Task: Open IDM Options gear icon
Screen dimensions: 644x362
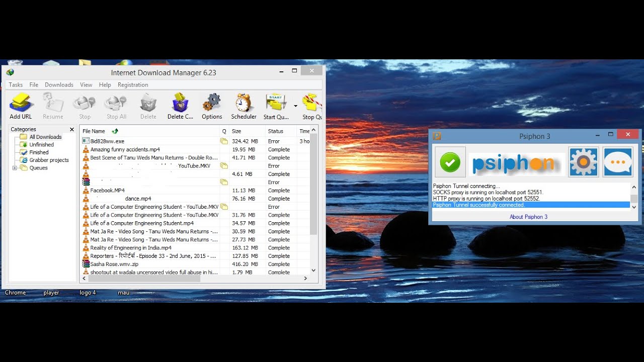Action: [x=212, y=107]
